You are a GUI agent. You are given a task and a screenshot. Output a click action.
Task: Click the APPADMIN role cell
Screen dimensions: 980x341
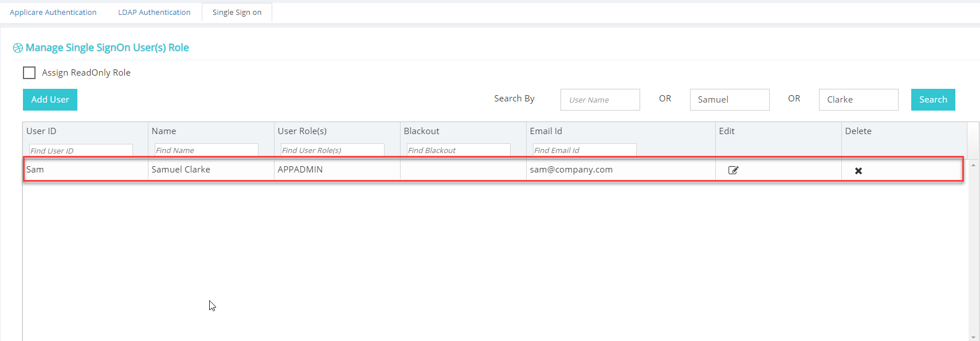[337, 170]
